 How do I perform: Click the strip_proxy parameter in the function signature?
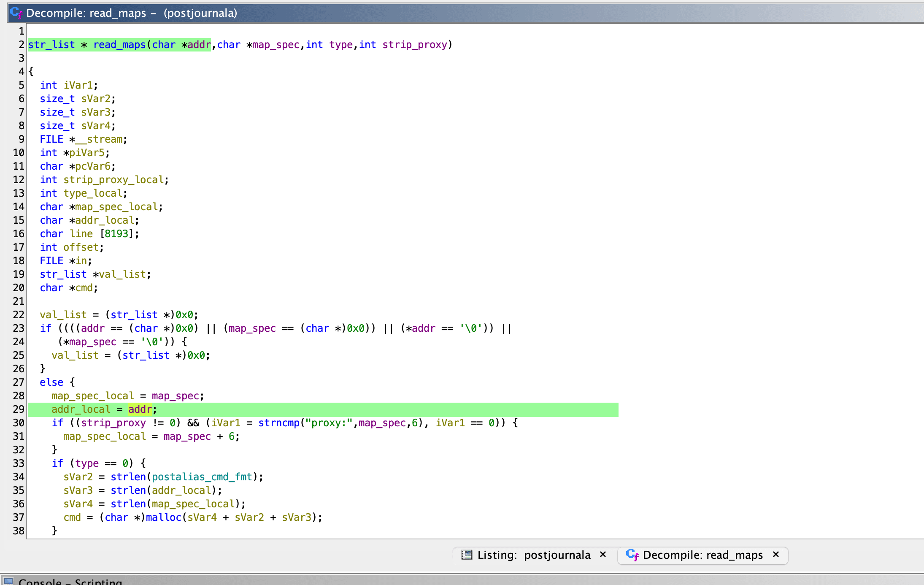click(x=414, y=45)
